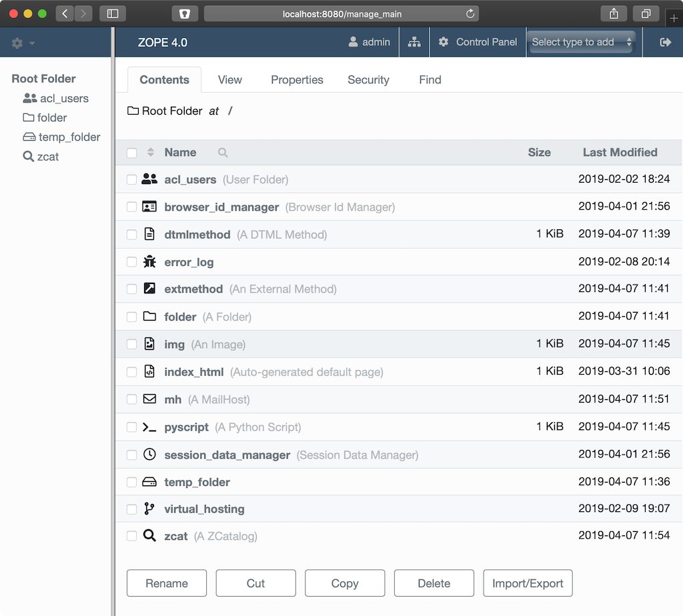Image resolution: width=683 pixels, height=616 pixels.
Task: Check the zcat row checkbox
Action: coord(131,536)
